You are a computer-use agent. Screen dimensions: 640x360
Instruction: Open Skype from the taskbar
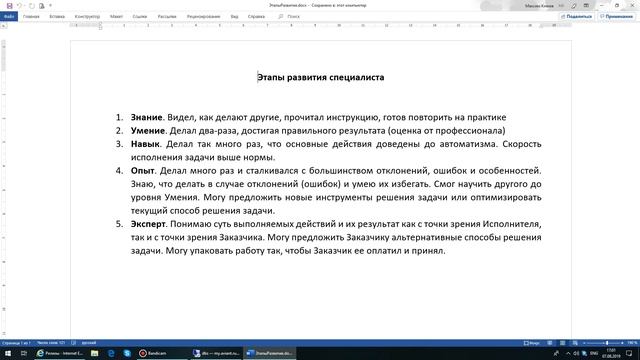coord(127,353)
